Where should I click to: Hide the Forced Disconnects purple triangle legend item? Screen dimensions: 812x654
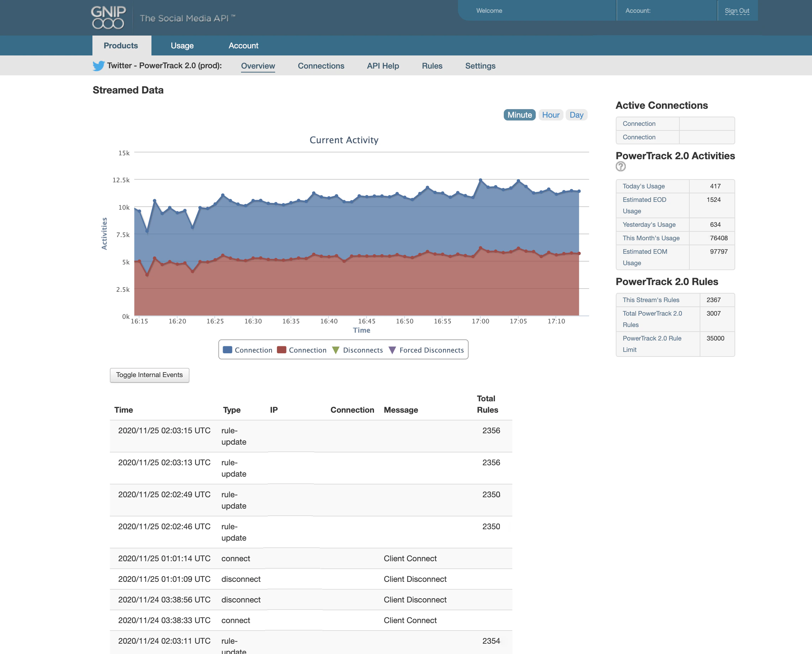pyautogui.click(x=392, y=350)
